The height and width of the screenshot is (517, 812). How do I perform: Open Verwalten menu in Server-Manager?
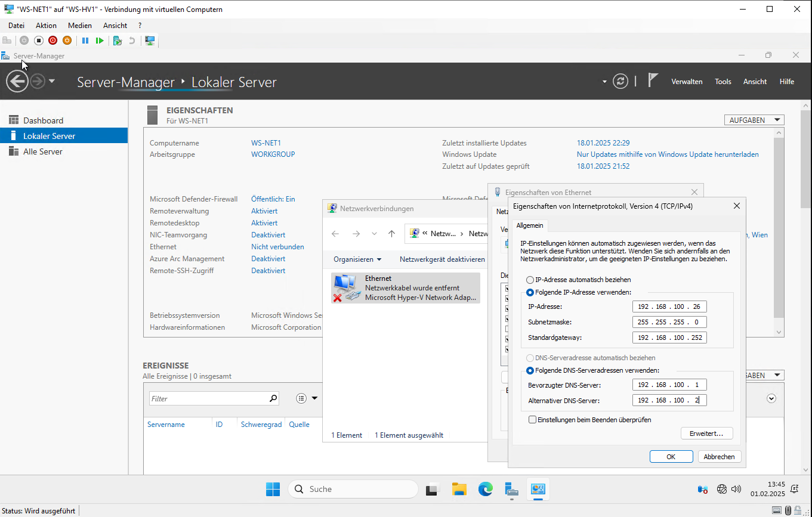[x=687, y=82]
